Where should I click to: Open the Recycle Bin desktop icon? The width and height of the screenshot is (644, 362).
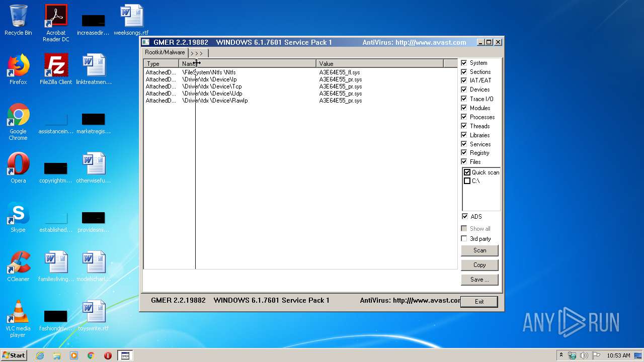point(18,20)
